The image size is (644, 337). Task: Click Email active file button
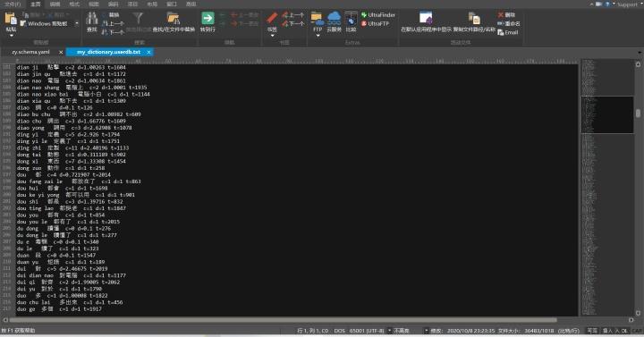point(508,32)
